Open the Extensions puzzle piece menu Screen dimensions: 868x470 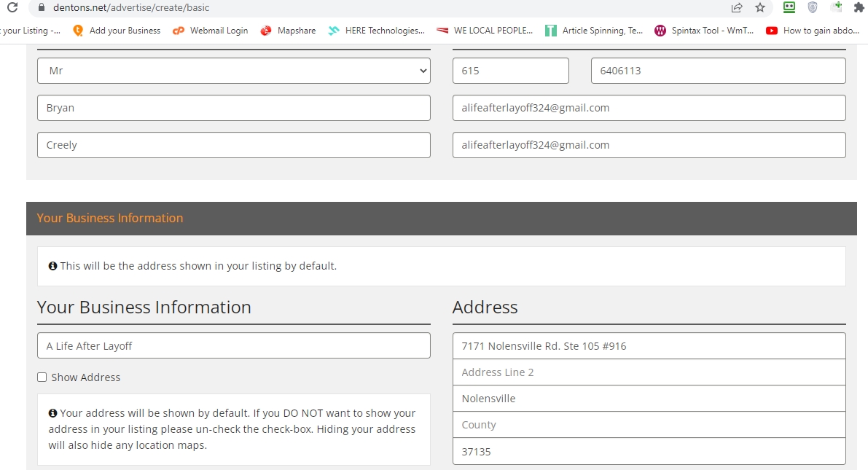859,7
